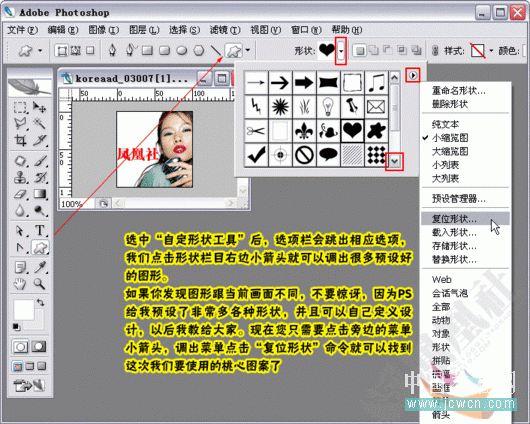
Task: Select the Custom Shape tool in toolbox
Action: (x=40, y=248)
